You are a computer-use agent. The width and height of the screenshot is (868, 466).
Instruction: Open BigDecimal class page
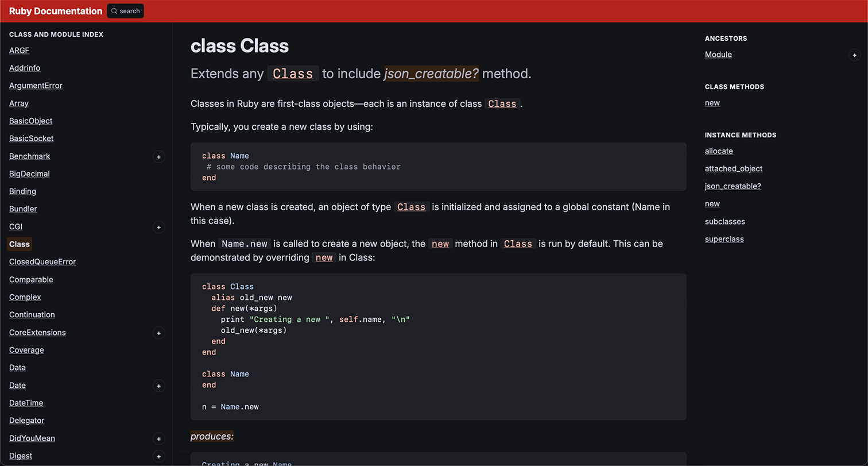point(29,174)
